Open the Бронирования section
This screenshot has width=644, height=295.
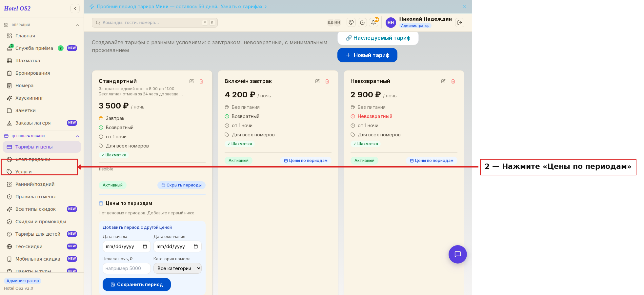42,73
